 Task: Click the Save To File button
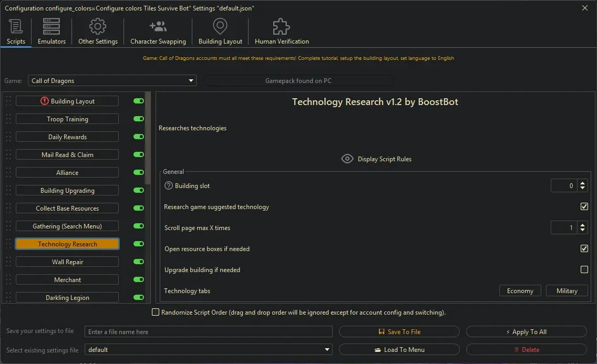[x=399, y=331]
